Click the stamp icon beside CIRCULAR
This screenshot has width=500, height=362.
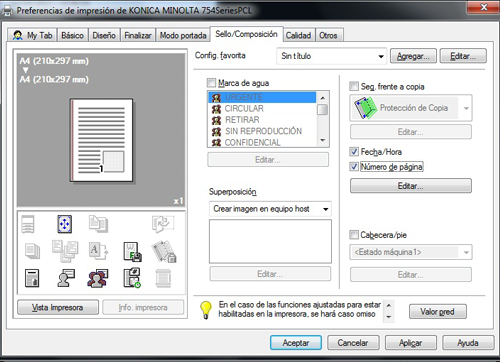(x=216, y=109)
